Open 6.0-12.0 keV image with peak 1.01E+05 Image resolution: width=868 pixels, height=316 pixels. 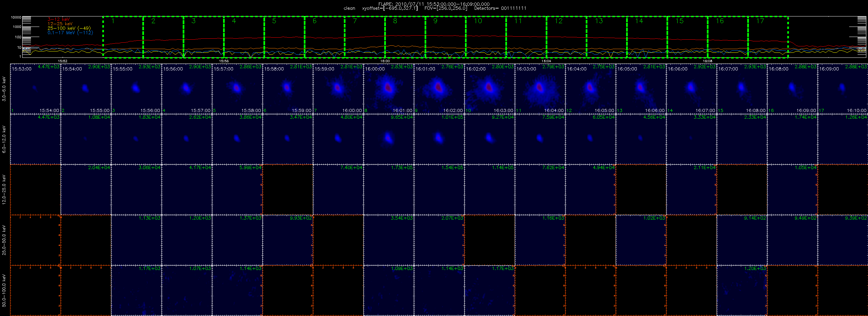click(439, 139)
